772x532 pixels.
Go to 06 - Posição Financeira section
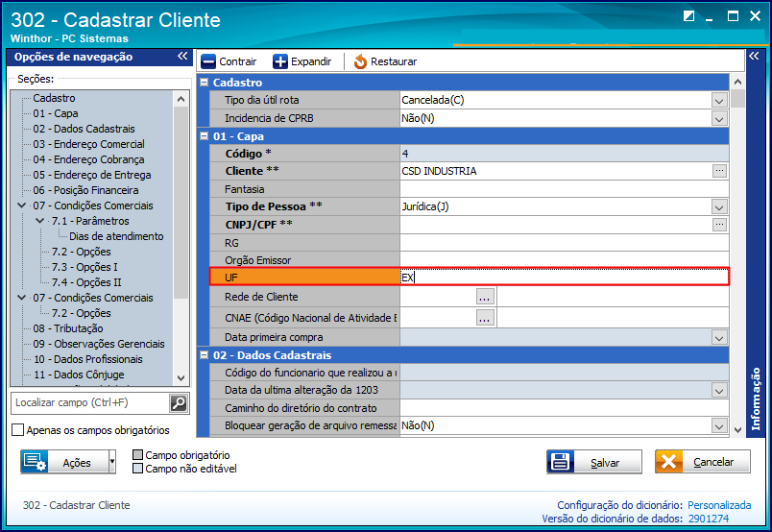click(x=85, y=190)
